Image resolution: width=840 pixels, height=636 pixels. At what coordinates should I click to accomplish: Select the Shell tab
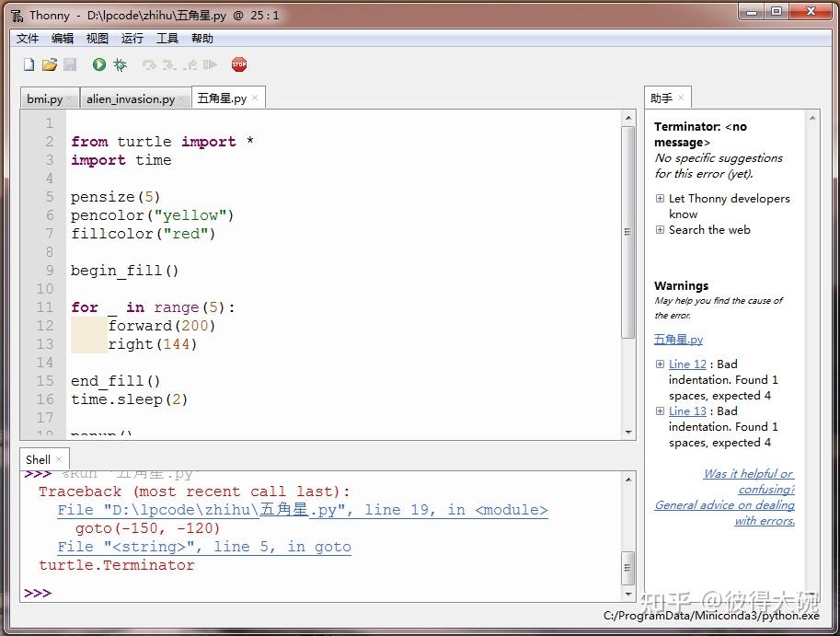39,458
